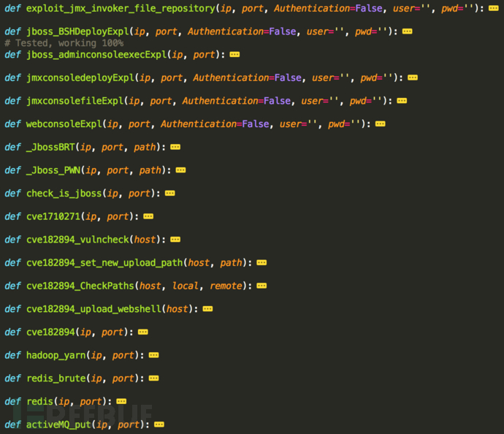
Task: Click 'ip' parameter in activeMQ_put definition
Action: pos(102,425)
